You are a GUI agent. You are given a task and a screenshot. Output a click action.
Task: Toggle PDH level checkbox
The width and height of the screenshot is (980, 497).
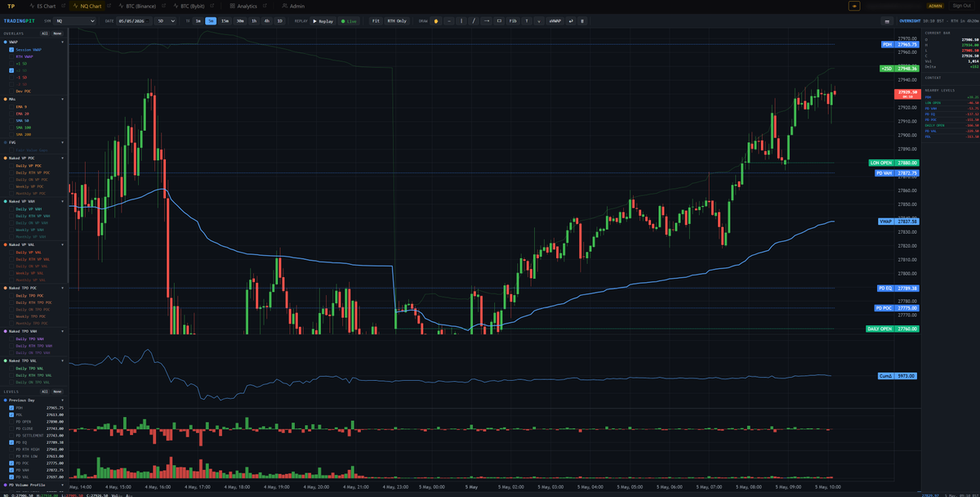pyautogui.click(x=11, y=407)
